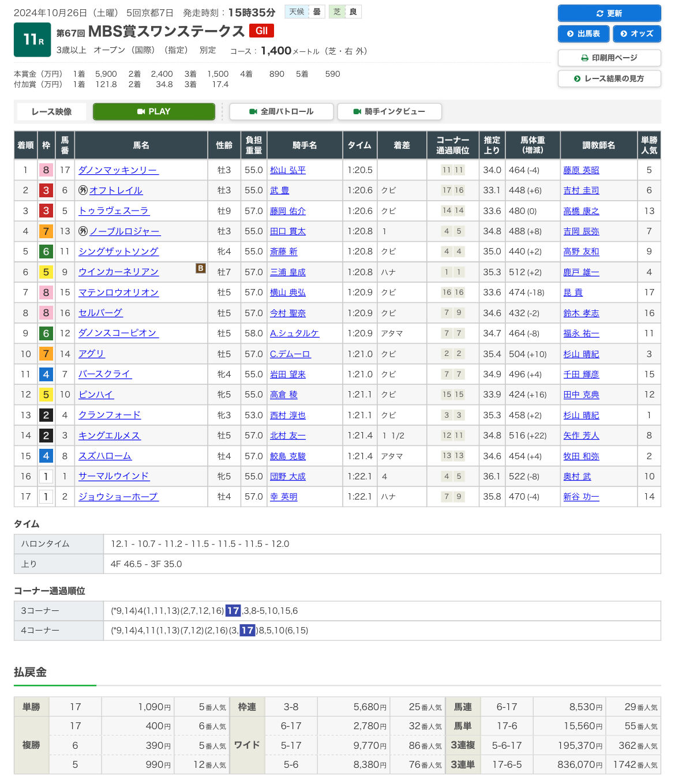This screenshot has width=675, height=784.
Task: Click highlighted 17 in 4コーナー row
Action: coord(247,631)
